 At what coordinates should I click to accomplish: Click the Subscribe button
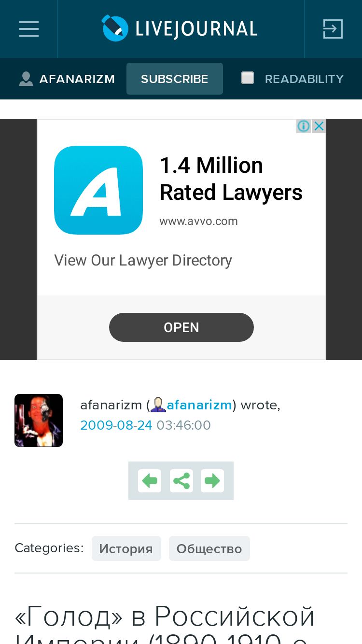click(175, 79)
